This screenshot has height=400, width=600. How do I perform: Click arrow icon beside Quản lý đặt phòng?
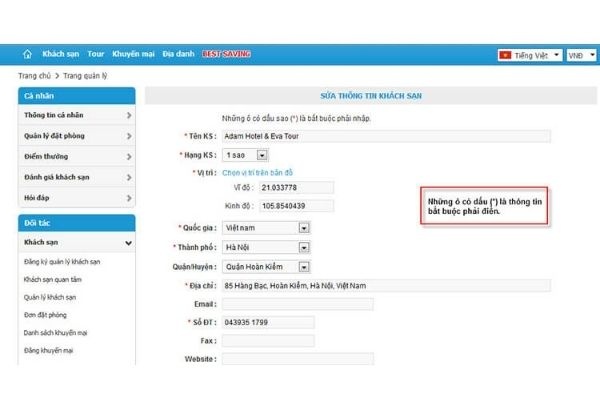pos(129,136)
